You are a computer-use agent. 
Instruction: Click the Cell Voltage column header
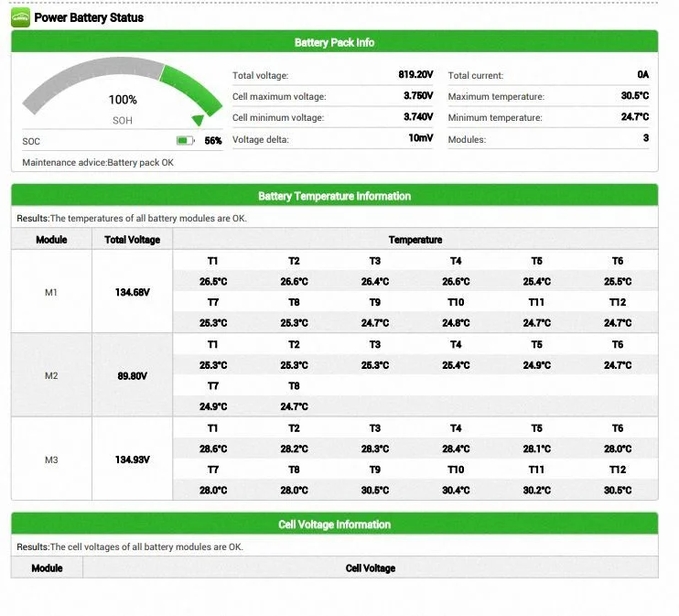371,567
